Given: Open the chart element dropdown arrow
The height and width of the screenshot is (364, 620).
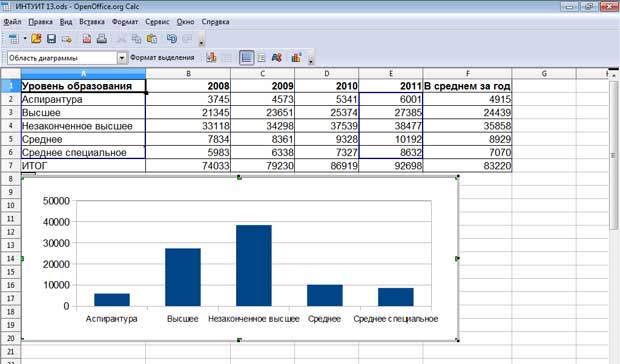Looking at the screenshot, I should coord(122,58).
